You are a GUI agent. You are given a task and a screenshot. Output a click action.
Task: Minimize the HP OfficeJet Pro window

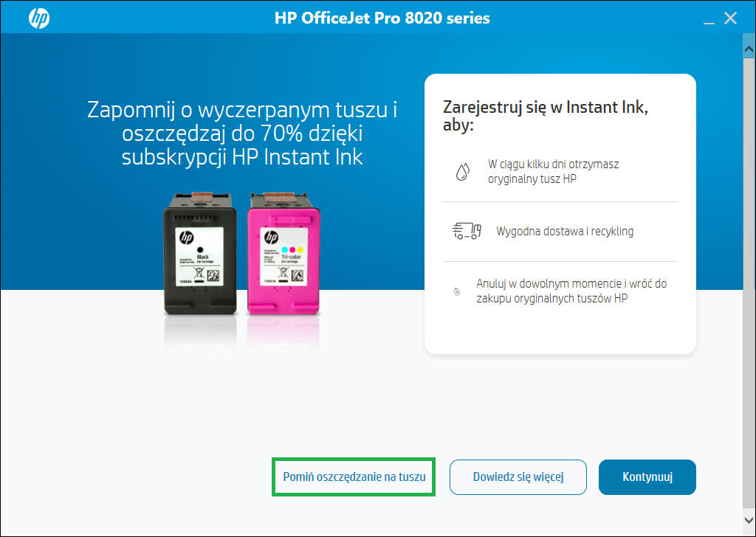(709, 19)
